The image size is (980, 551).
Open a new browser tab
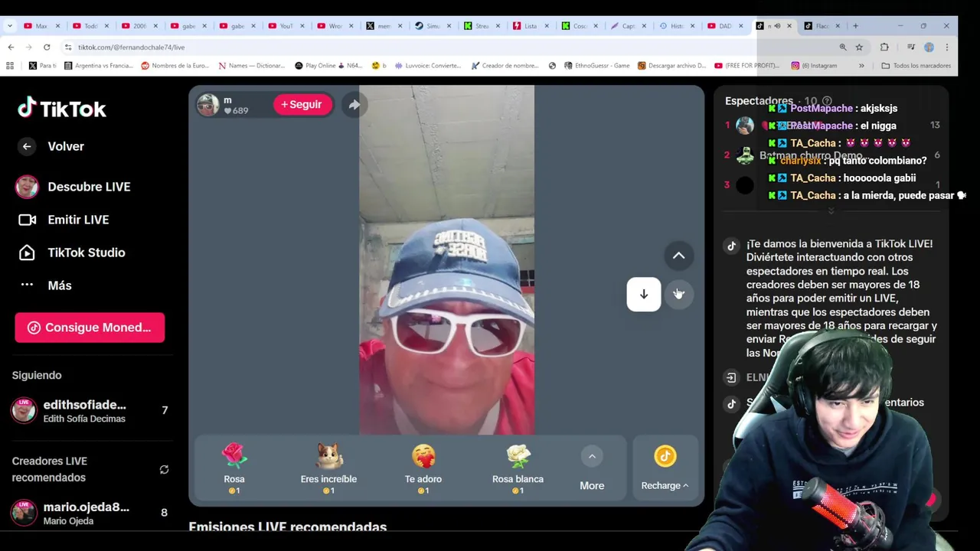(x=855, y=26)
